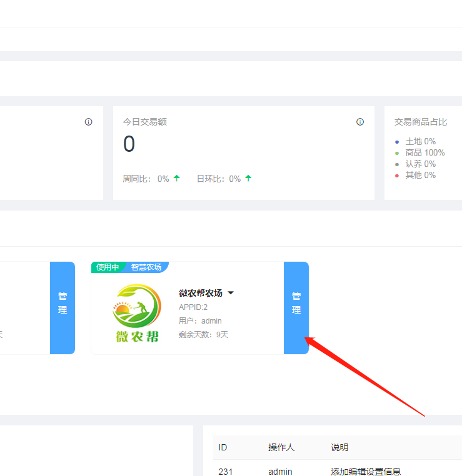462x476 pixels.
Task: Toggle 土地 0% legend item
Action: tap(416, 141)
